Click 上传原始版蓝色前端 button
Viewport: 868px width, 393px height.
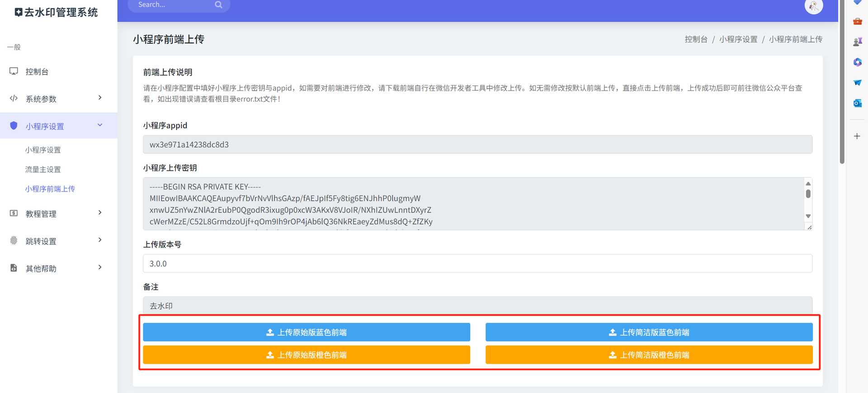tap(307, 332)
